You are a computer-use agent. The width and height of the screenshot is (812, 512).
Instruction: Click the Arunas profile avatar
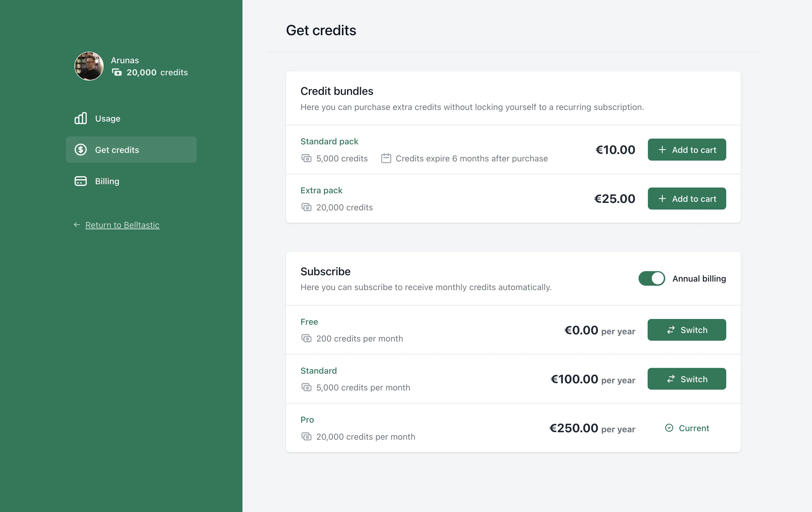89,66
